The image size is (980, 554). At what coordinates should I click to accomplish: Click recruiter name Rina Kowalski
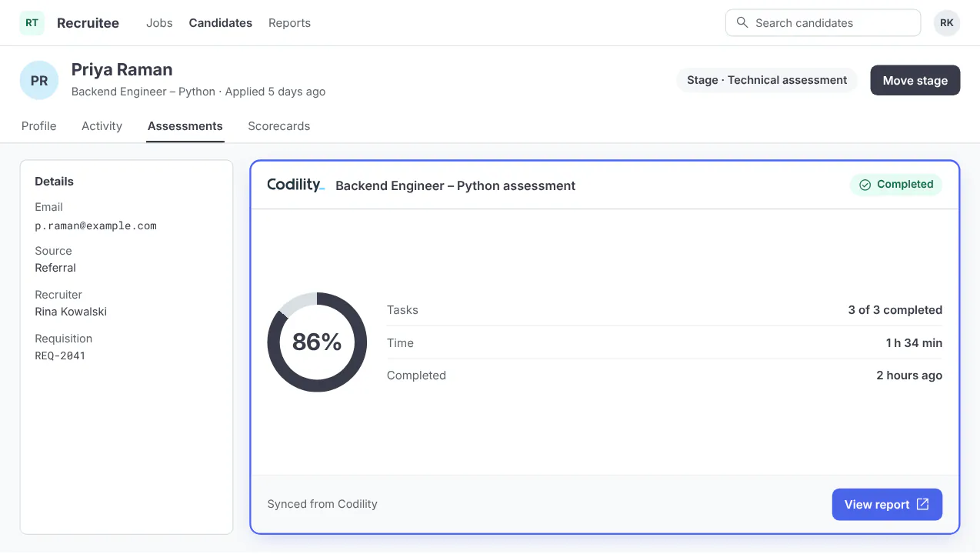point(71,312)
